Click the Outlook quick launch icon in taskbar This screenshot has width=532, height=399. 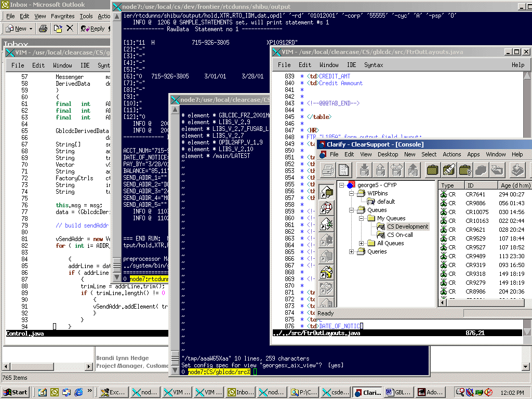point(54,392)
